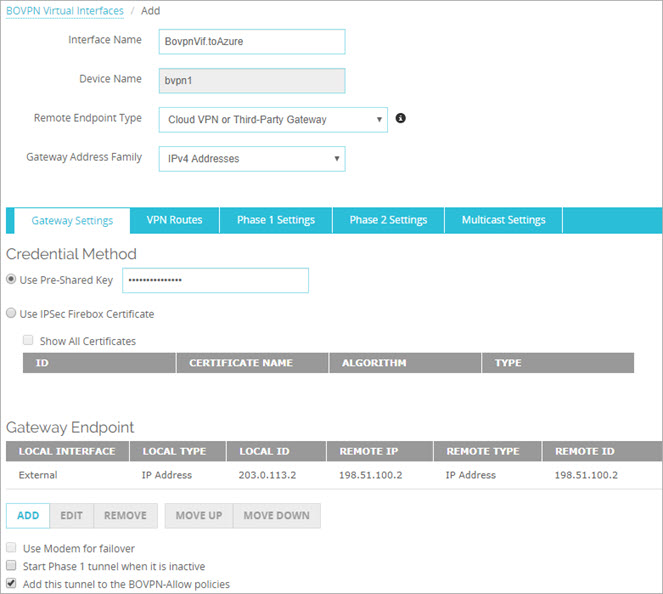Select the External local interface cell
The height and width of the screenshot is (594, 663).
[x=38, y=475]
